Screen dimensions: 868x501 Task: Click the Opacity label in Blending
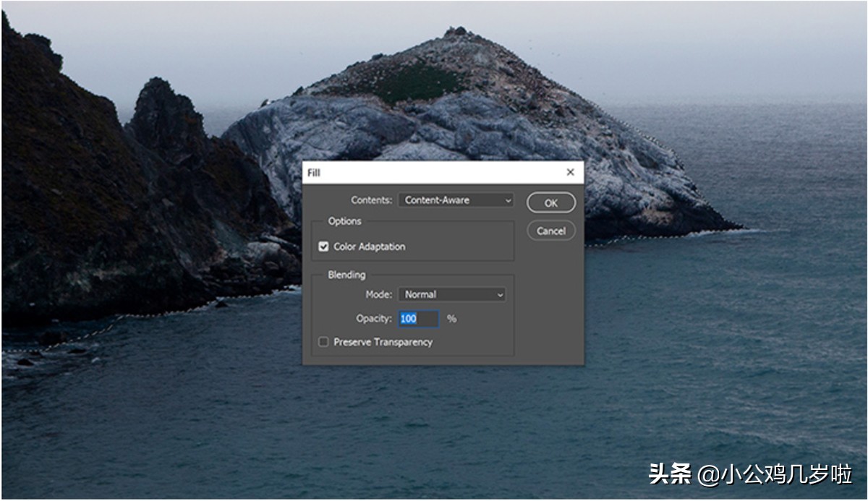[x=373, y=319]
